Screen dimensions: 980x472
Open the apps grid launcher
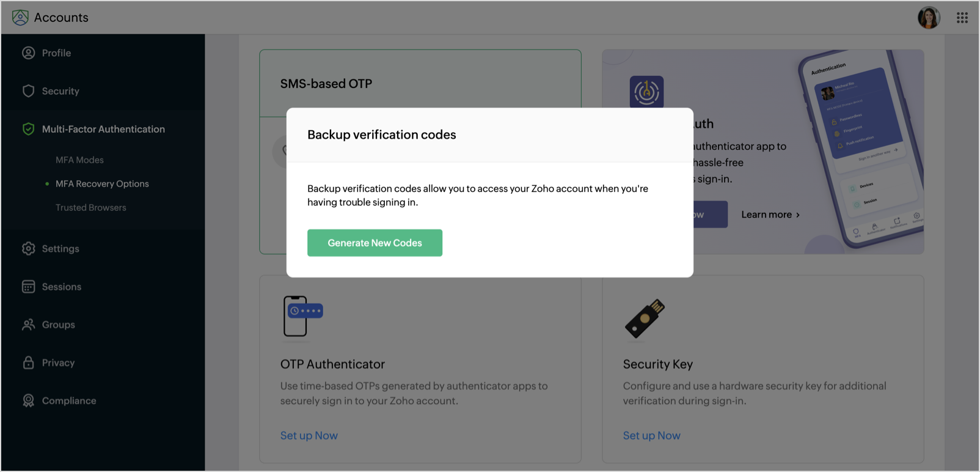[x=962, y=18]
